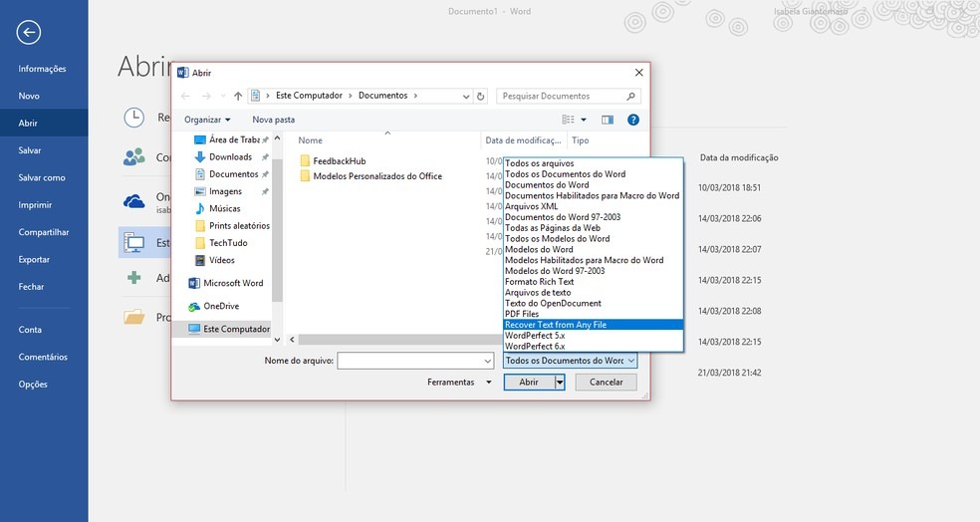The image size is (980, 522).
Task: Expand the file name dropdown arrow
Action: tap(487, 361)
